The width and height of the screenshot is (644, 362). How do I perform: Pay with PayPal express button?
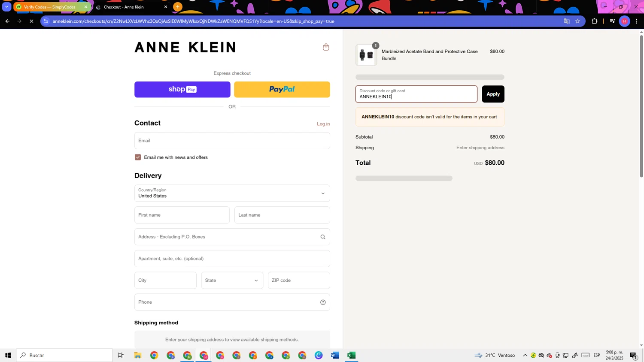[x=282, y=90]
